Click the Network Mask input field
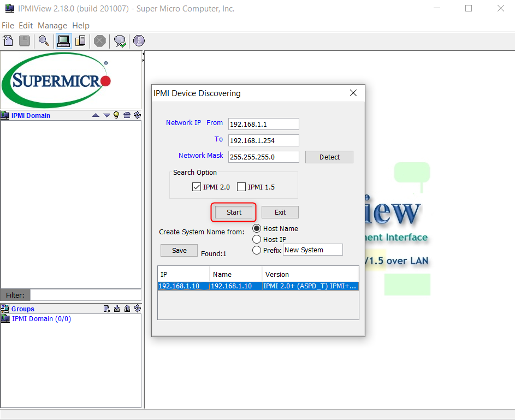Screen dimensions: 515x420 tap(263, 157)
